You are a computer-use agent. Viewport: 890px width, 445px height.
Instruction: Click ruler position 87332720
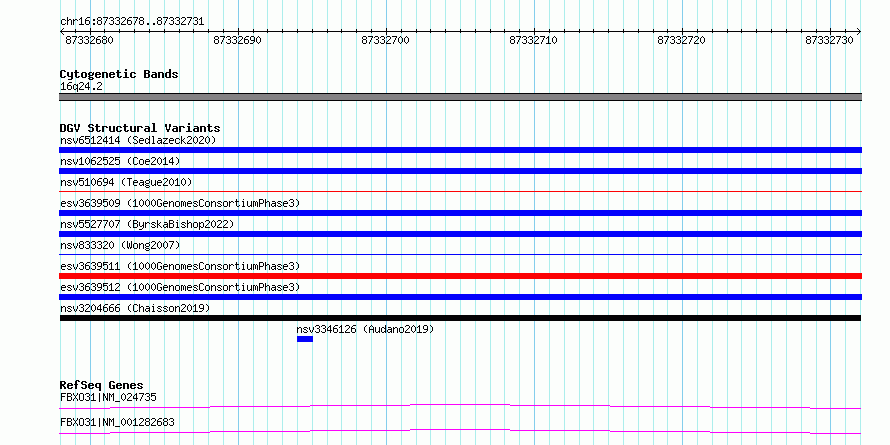pyautogui.click(x=682, y=40)
